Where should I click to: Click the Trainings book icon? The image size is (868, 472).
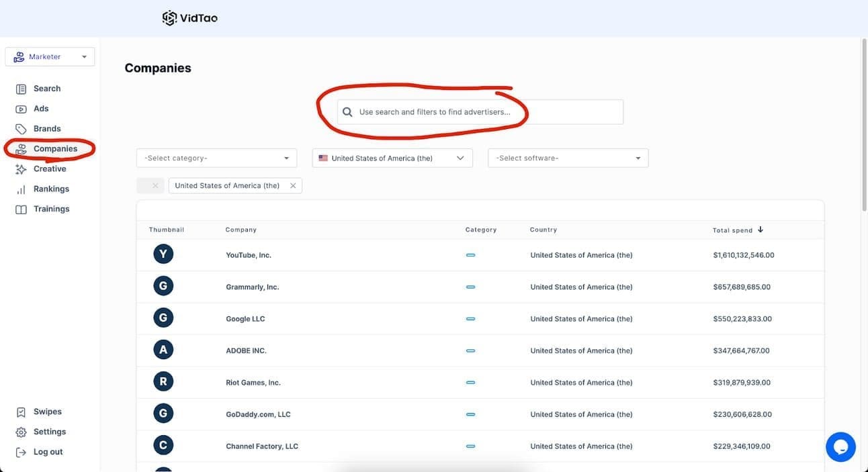(x=21, y=209)
